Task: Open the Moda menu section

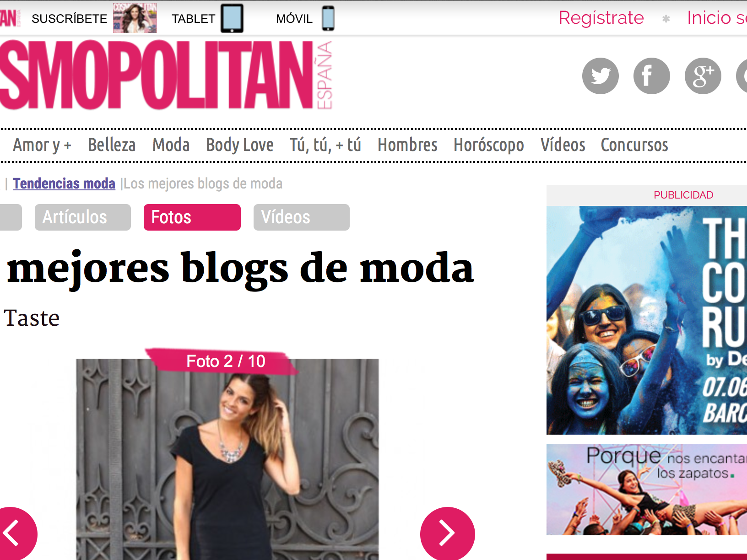Action: point(171,145)
